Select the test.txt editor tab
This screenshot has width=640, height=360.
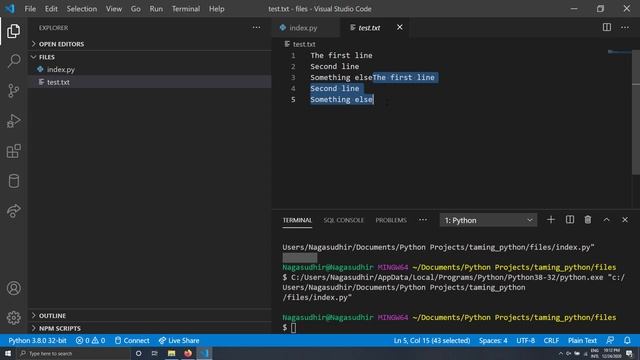coord(369,27)
